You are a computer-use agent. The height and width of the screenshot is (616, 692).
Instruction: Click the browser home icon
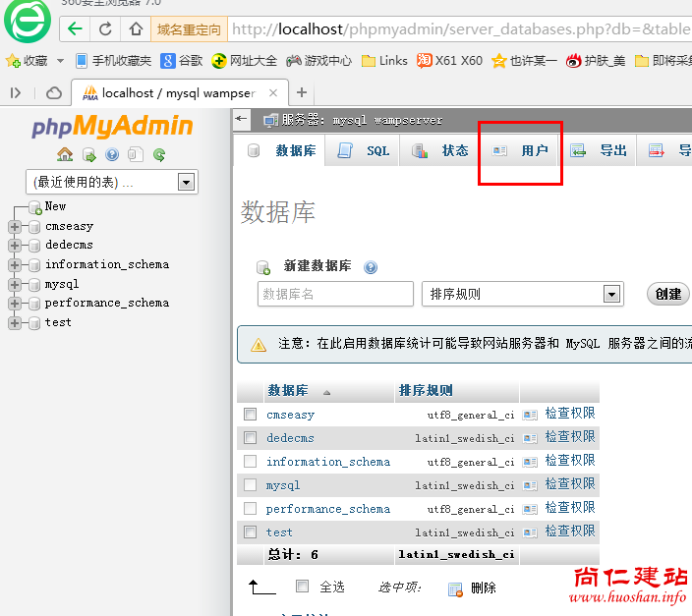(x=135, y=29)
